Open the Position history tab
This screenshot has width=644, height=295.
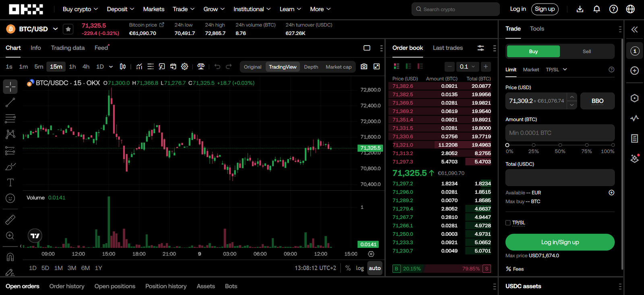click(166, 286)
